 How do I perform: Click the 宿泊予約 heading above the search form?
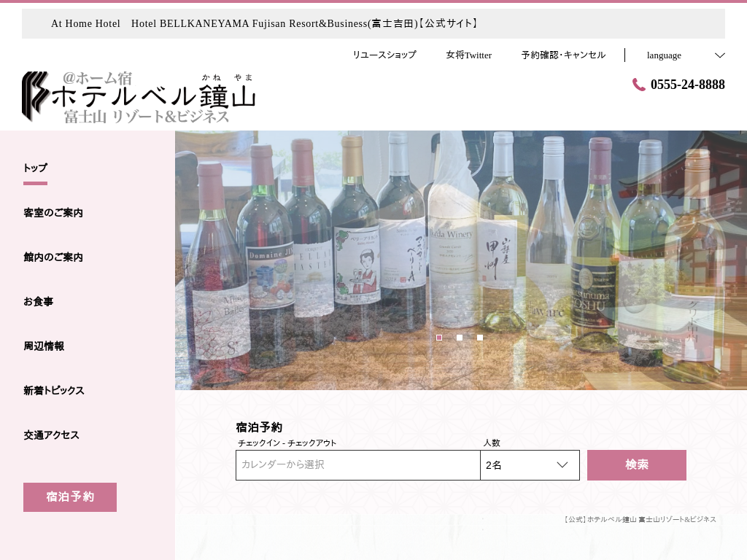pos(259,427)
